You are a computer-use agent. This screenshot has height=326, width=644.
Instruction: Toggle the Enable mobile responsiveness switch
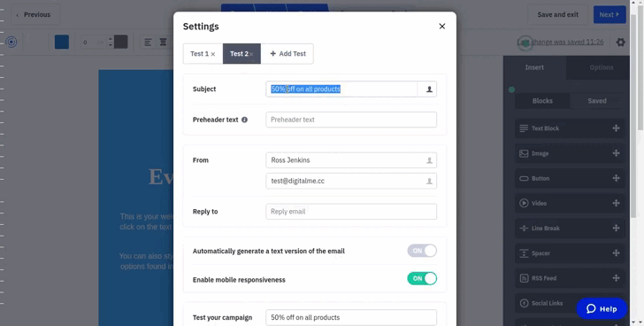click(x=422, y=279)
